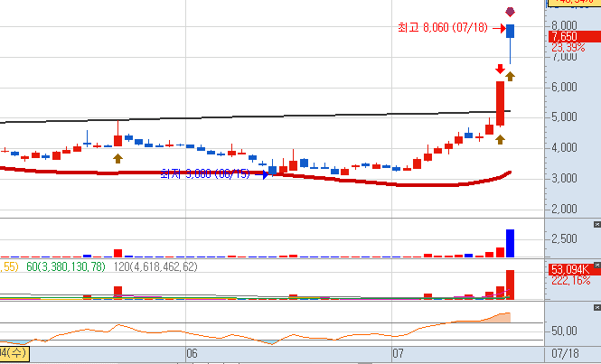Close the 53,094K volume panel

pos(596,265)
